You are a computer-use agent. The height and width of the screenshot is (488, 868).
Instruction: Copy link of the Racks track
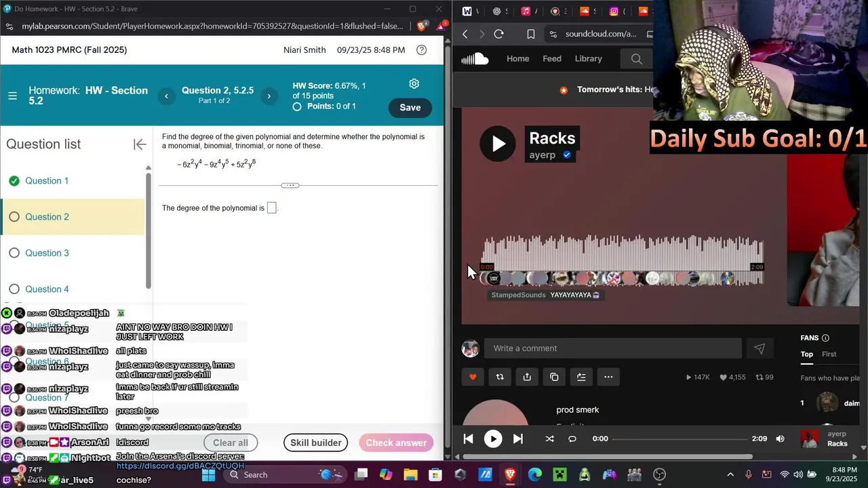(554, 377)
